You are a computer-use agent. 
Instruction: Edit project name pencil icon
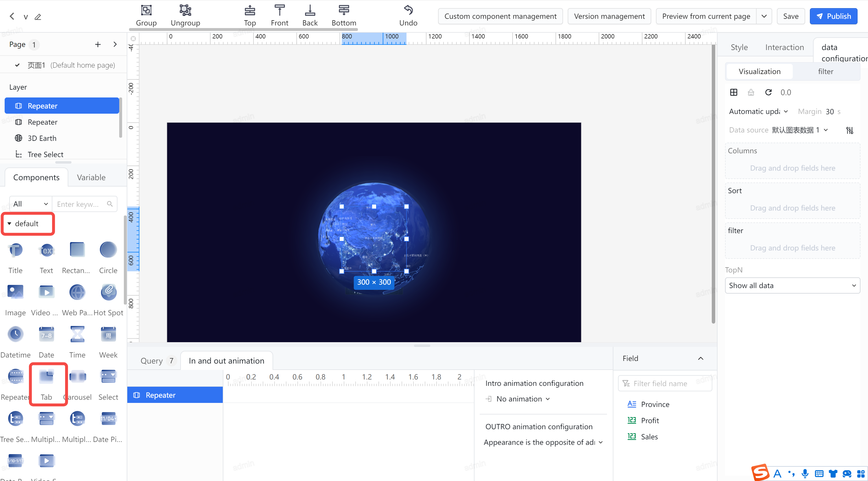pyautogui.click(x=38, y=16)
